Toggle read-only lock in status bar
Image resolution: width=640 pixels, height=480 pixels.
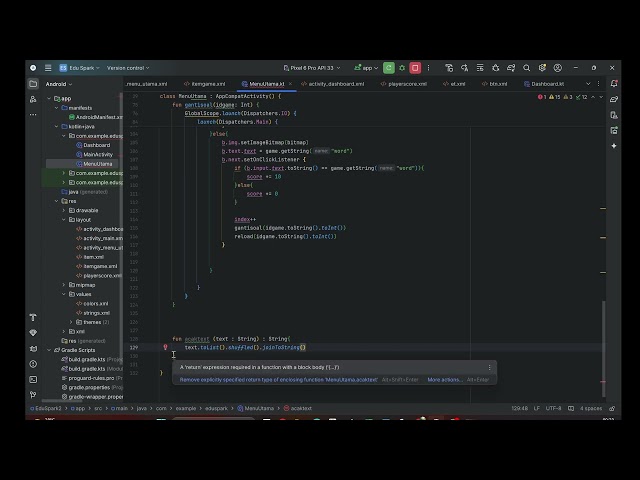(x=612, y=408)
